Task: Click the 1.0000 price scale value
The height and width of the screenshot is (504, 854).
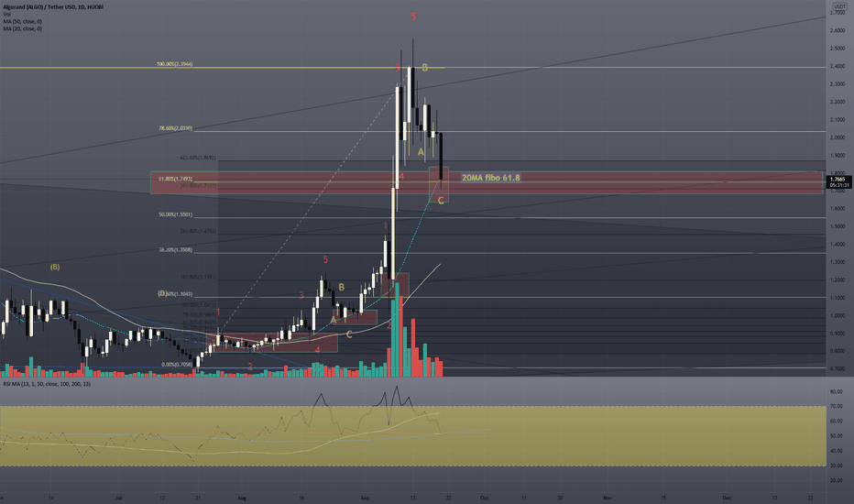Action: (x=838, y=316)
